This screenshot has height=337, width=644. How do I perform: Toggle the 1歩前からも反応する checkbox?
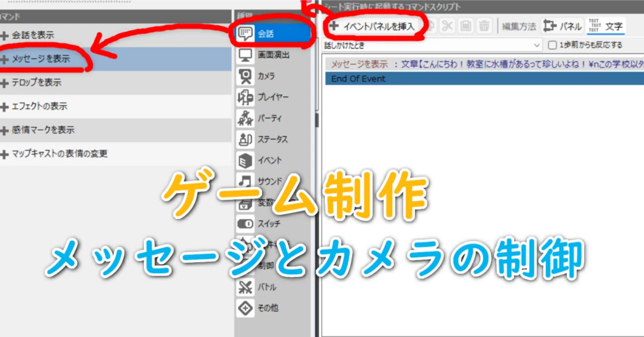click(x=552, y=45)
